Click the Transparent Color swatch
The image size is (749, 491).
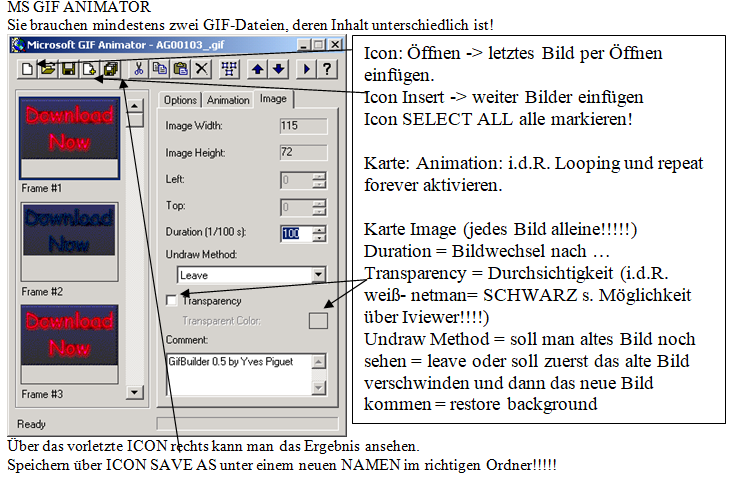point(318,320)
